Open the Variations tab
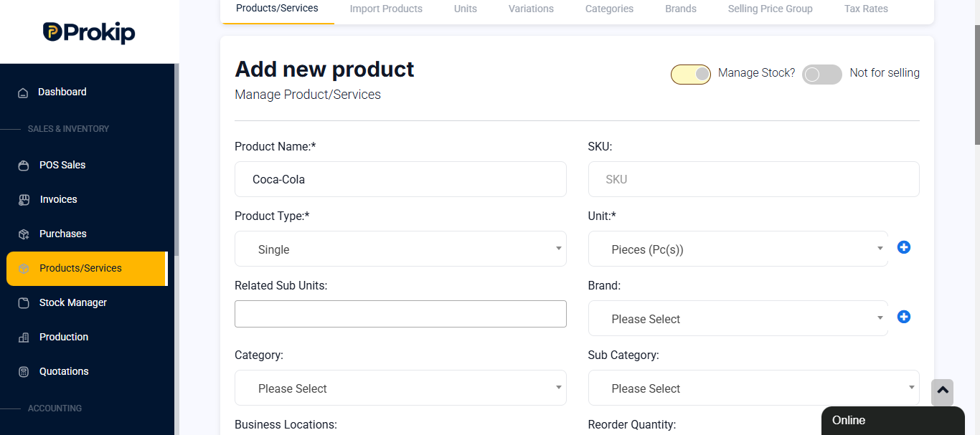980x435 pixels. [x=531, y=9]
